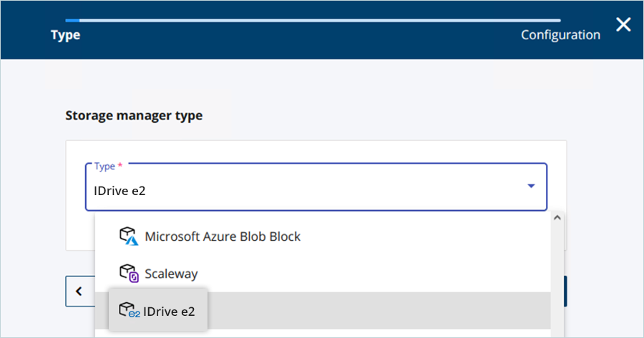Click the Storage manager type heading
The height and width of the screenshot is (338, 644).
[134, 115]
